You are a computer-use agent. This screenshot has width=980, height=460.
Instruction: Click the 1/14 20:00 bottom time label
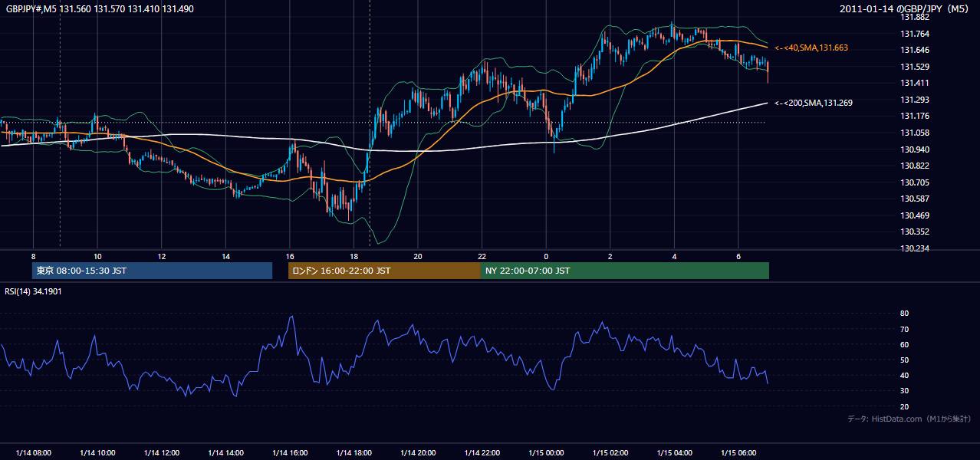[418, 453]
